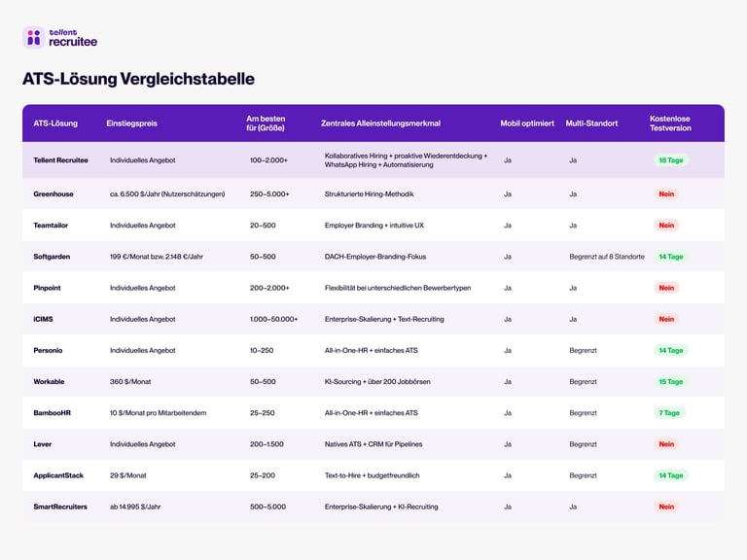Select the 'BambooHR' row name

click(x=52, y=413)
